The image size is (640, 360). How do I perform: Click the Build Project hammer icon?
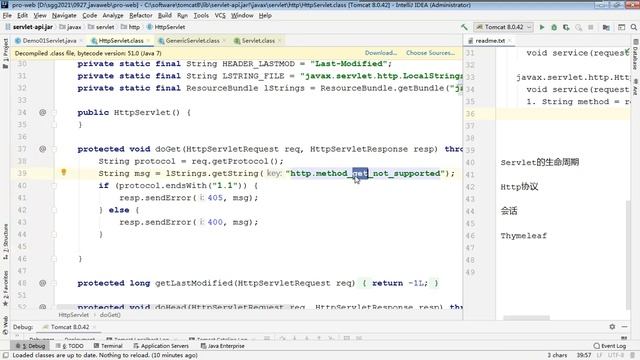(x=464, y=27)
